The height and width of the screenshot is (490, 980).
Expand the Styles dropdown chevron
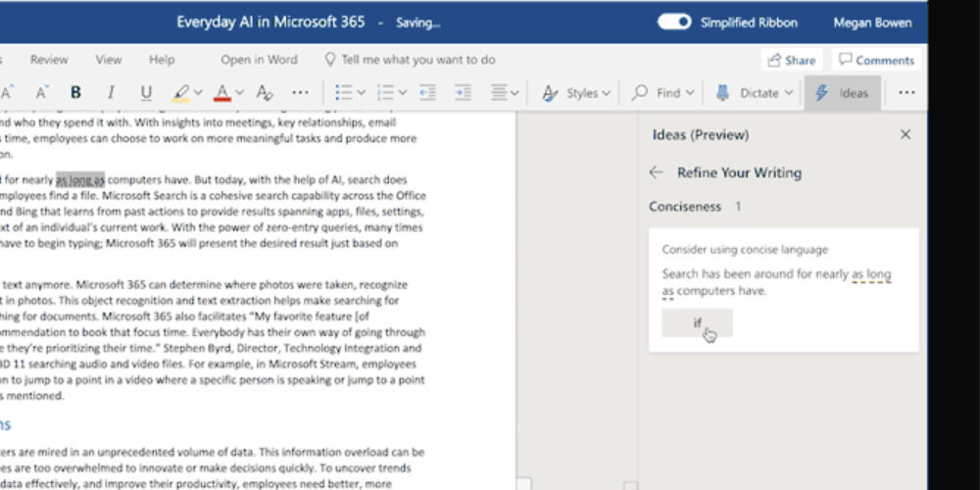click(606, 93)
